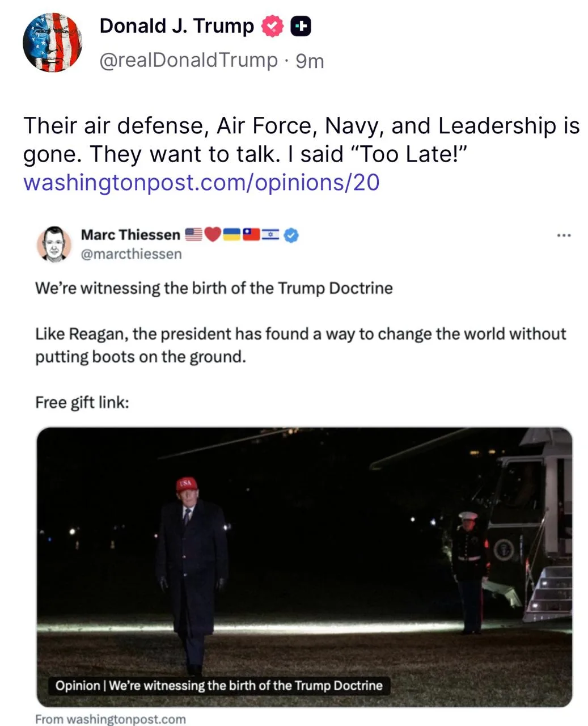Click the "Marc Thiessen" display name
This screenshot has height=726, width=588.
coord(130,235)
